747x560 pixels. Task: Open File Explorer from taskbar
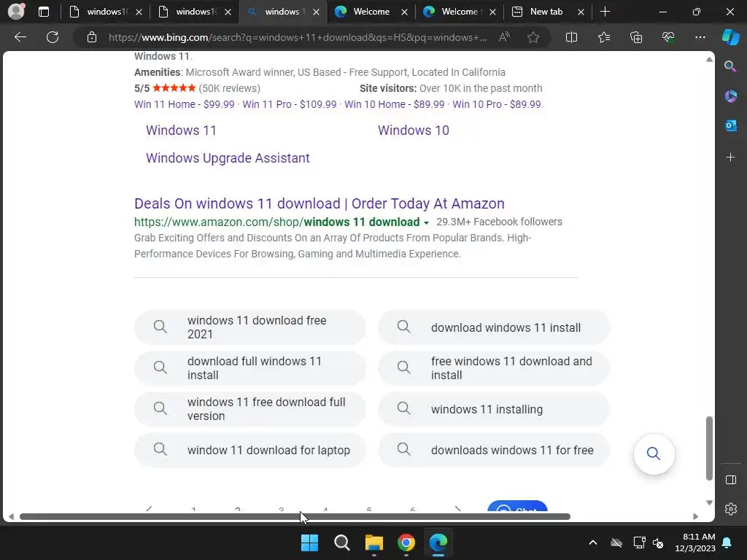point(374,542)
